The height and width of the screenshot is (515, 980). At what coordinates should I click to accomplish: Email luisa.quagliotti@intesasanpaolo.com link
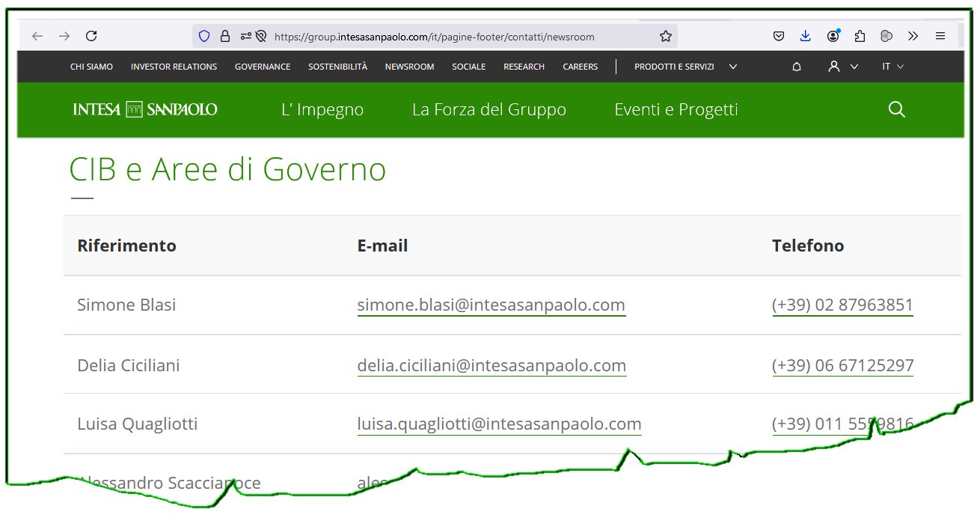point(499,424)
